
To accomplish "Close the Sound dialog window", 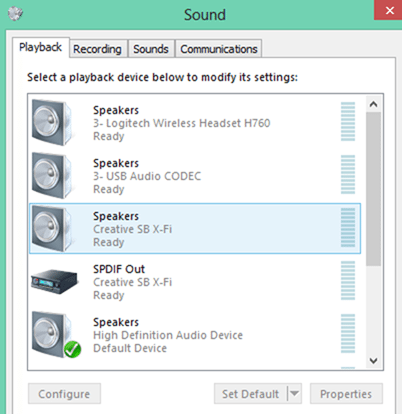I will 388,10.
